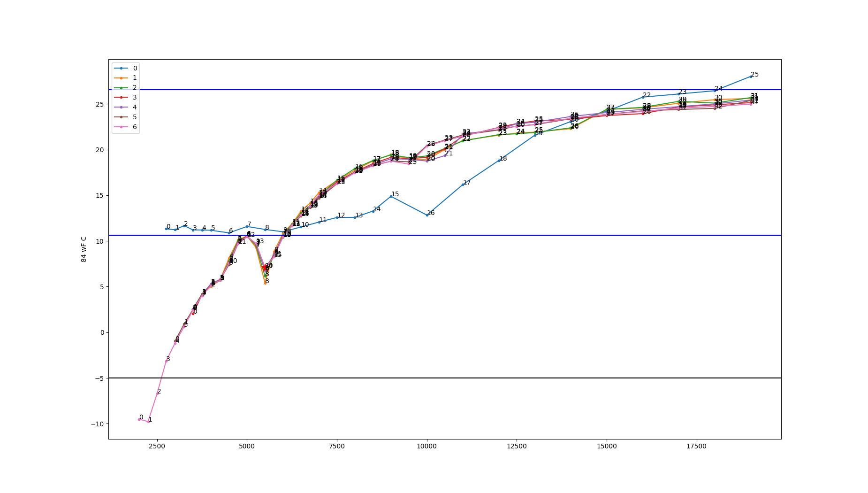Viewport: 868px width, 493px height.
Task: Click the orange dip point labeled 8
Action: pyautogui.click(x=265, y=283)
